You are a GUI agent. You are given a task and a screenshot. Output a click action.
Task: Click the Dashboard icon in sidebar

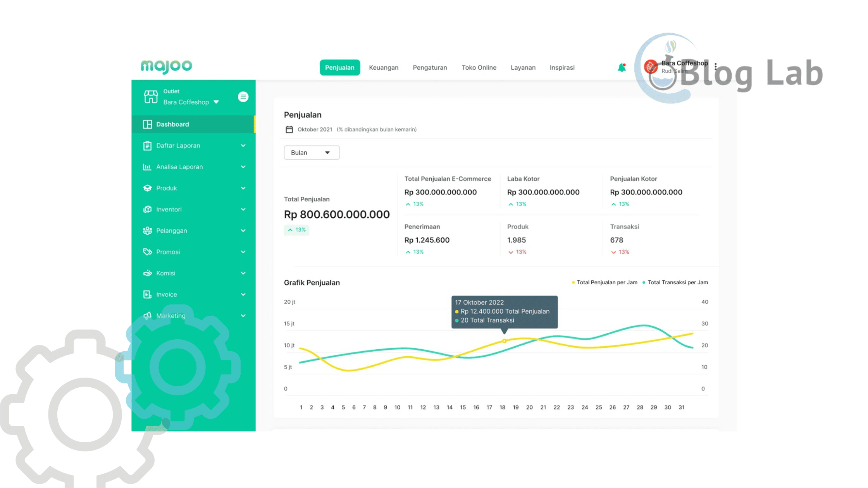click(x=147, y=124)
